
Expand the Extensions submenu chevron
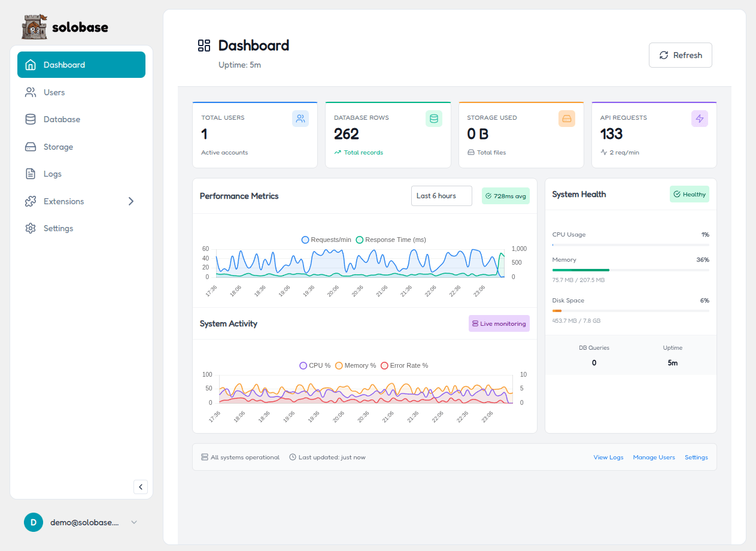pos(131,201)
